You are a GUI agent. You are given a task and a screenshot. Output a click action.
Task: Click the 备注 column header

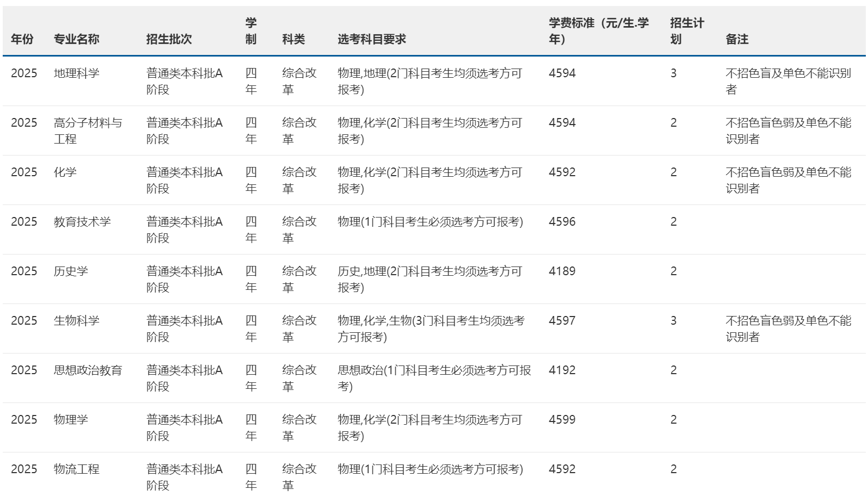[737, 39]
